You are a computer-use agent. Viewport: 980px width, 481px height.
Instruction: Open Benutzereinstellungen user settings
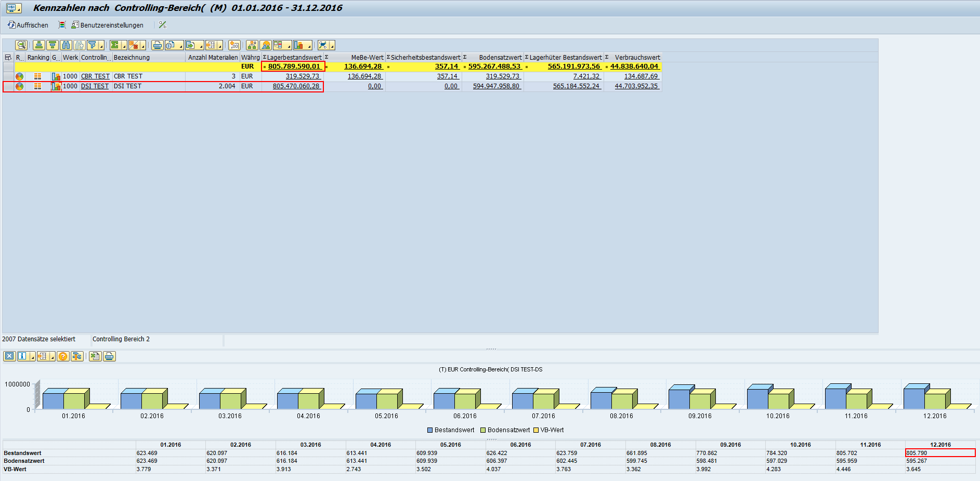pos(107,25)
